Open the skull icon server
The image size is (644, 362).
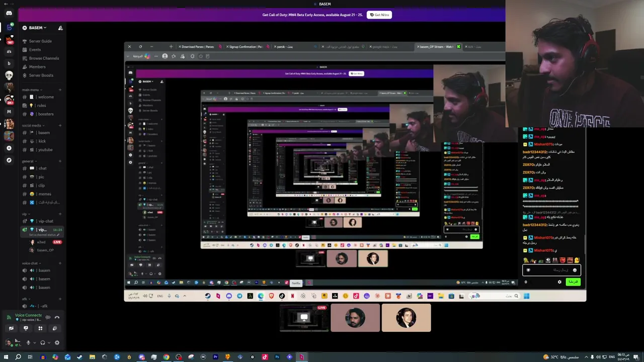point(9,75)
